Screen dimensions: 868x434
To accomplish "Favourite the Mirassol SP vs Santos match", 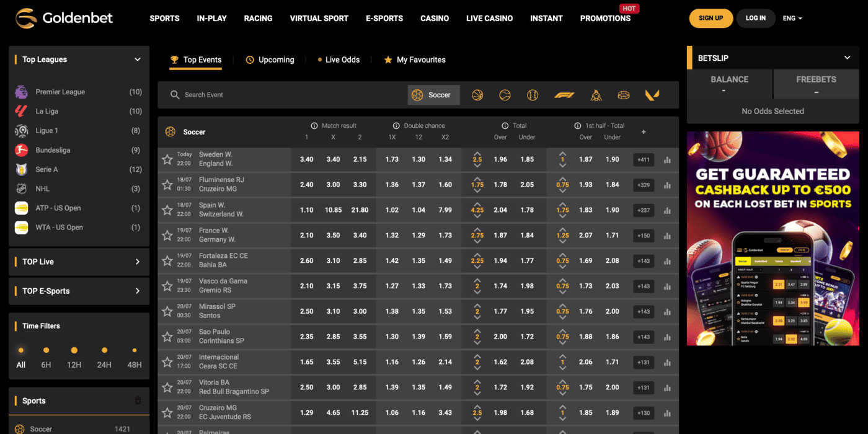I will (x=167, y=311).
